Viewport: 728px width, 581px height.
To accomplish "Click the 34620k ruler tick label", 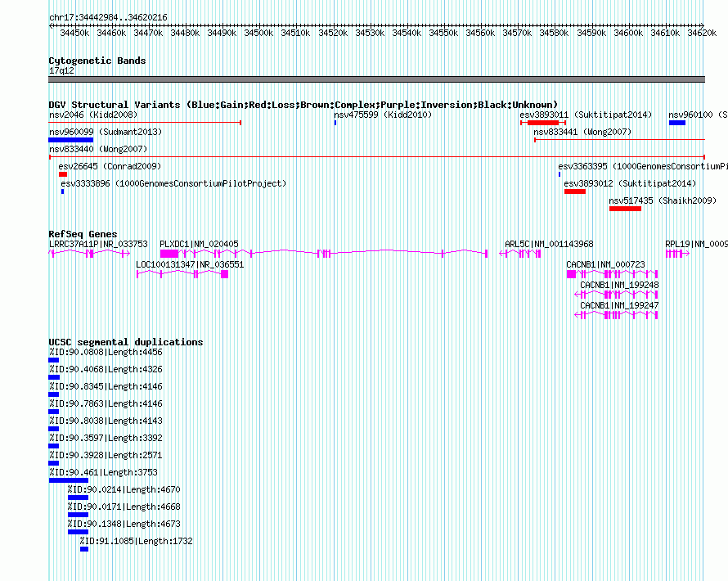I will [702, 33].
